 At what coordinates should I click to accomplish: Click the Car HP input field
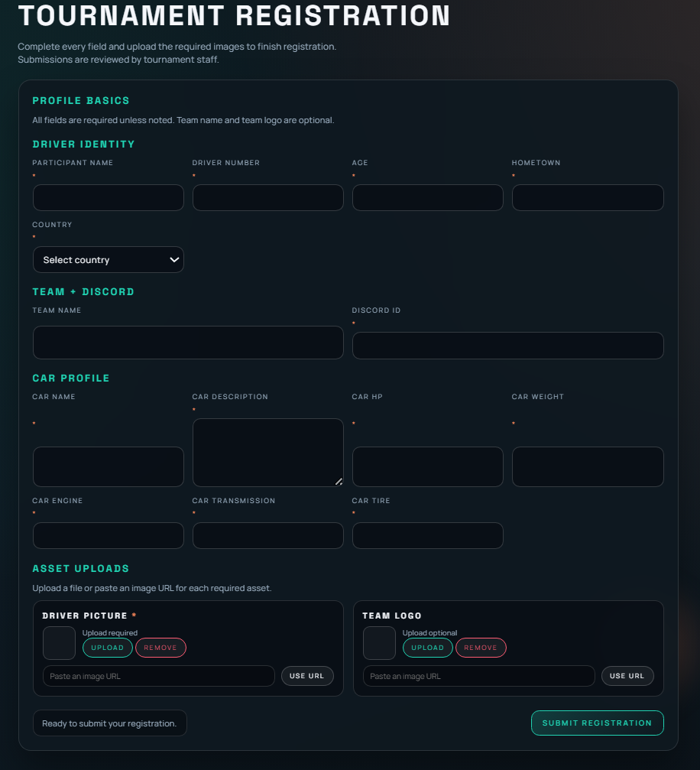[x=428, y=466]
